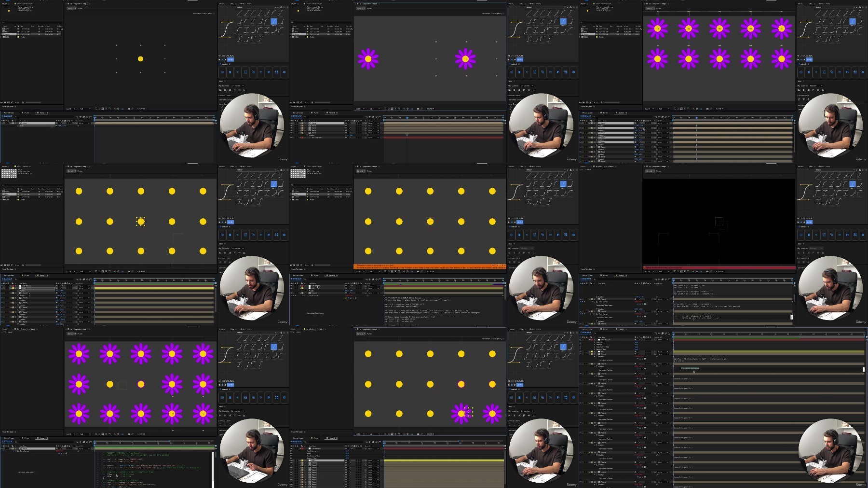The height and width of the screenshot is (488, 868).
Task: Click red error banner in black-viewer frame
Action: [x=719, y=267]
